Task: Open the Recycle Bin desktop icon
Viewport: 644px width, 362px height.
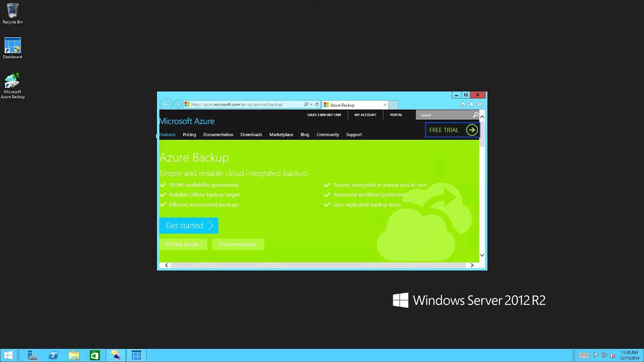Action: [13, 14]
